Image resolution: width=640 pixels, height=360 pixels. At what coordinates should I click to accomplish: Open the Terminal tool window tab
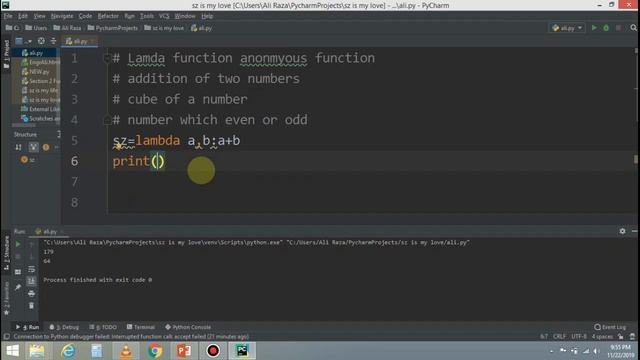(x=141, y=327)
